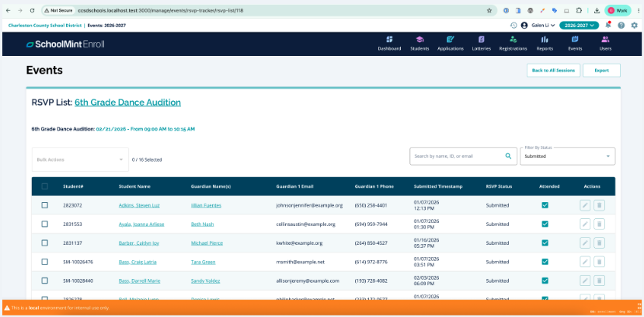This screenshot has height=317, width=644.
Task: Click the SchoolMint Enroll logo
Action: click(65, 44)
